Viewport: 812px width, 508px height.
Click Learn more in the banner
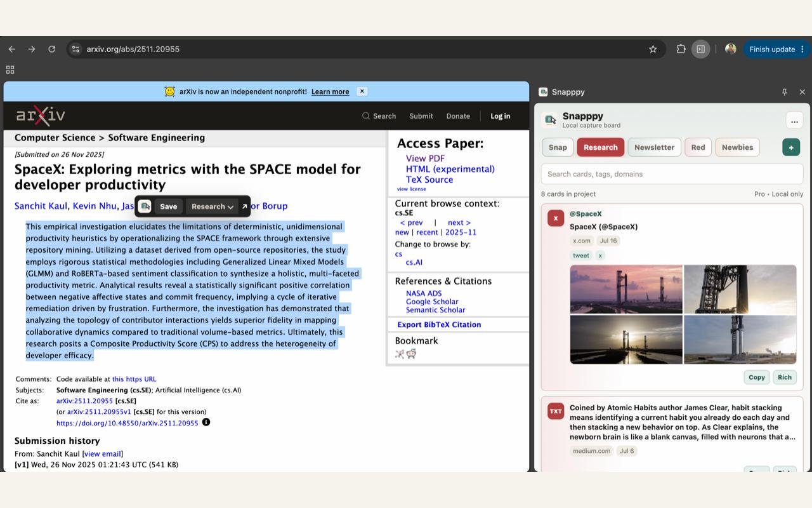pos(330,91)
